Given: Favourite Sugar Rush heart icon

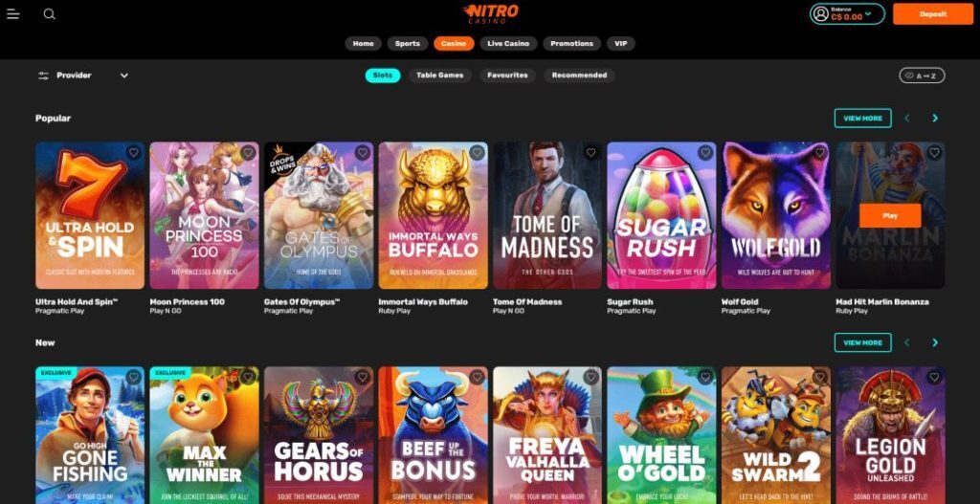Looking at the screenshot, I should [x=705, y=153].
